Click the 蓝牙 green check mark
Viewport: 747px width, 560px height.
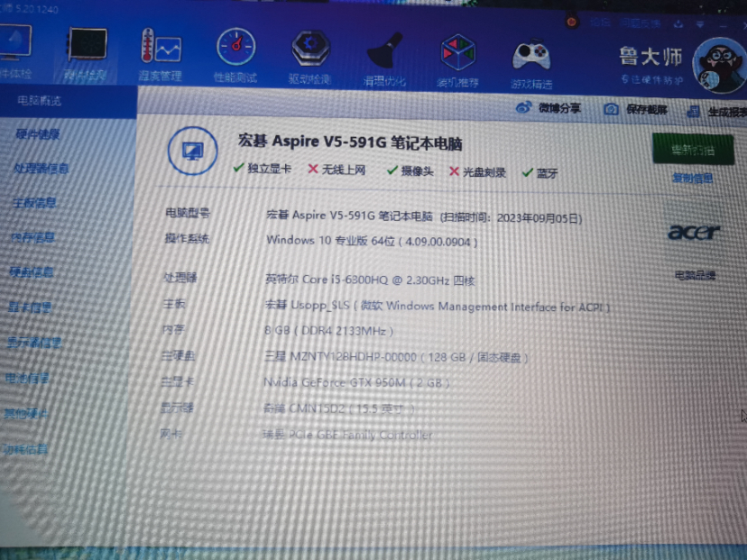(x=528, y=173)
